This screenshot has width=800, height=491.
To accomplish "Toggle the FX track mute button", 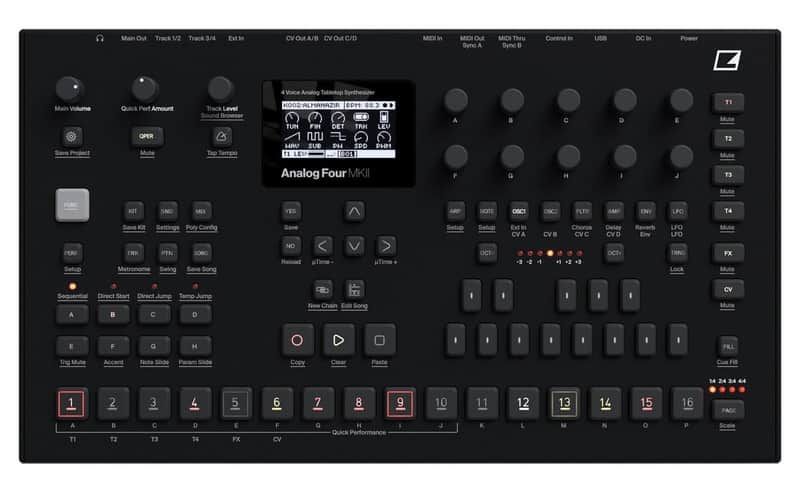I will click(728, 253).
